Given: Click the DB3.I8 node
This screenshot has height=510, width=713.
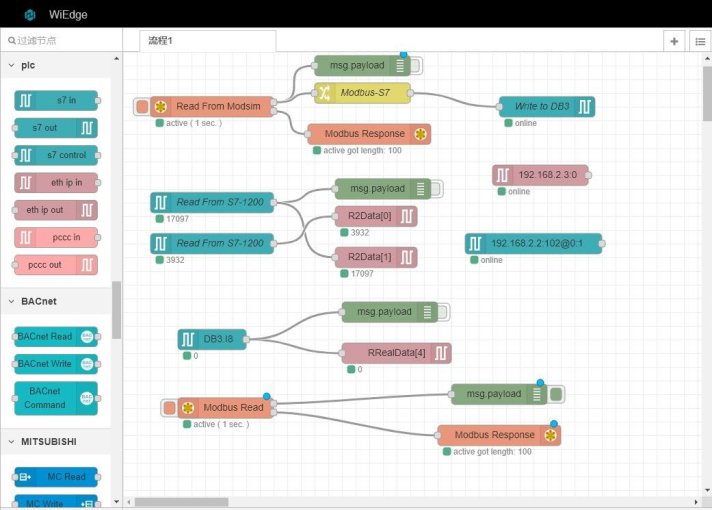Looking at the screenshot, I should 212,339.
